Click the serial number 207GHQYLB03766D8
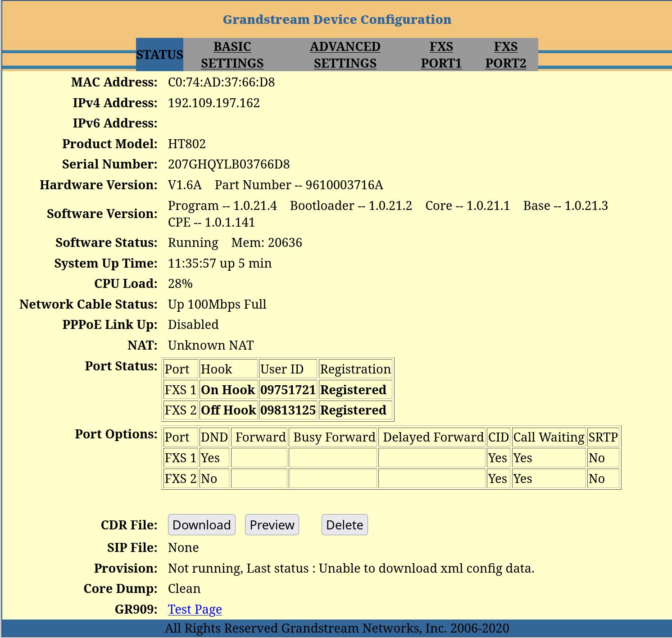Image resolution: width=672 pixels, height=638 pixels. tap(228, 164)
